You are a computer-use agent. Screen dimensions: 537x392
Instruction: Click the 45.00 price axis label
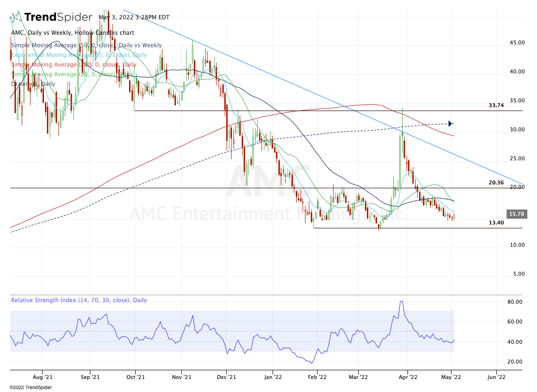pyautogui.click(x=517, y=43)
